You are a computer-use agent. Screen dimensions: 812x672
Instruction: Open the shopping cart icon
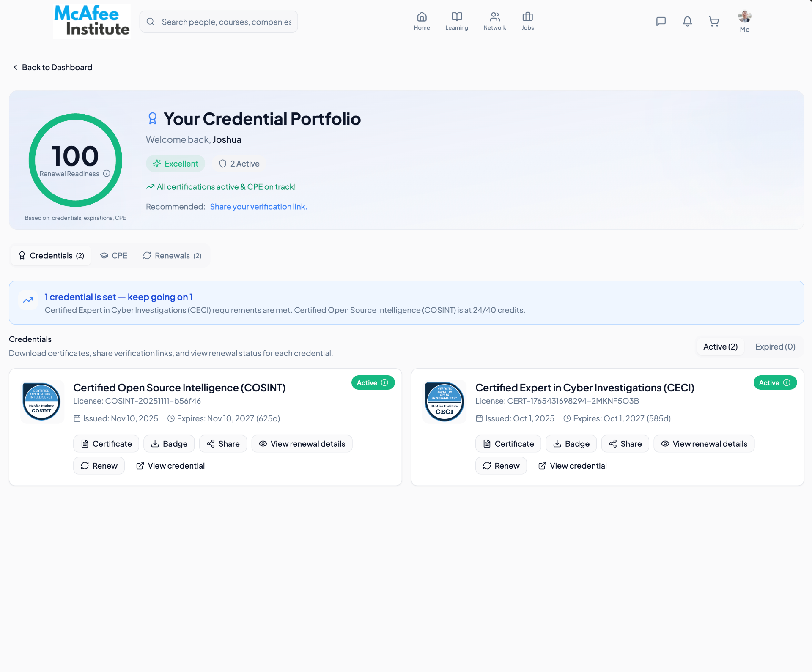point(714,22)
